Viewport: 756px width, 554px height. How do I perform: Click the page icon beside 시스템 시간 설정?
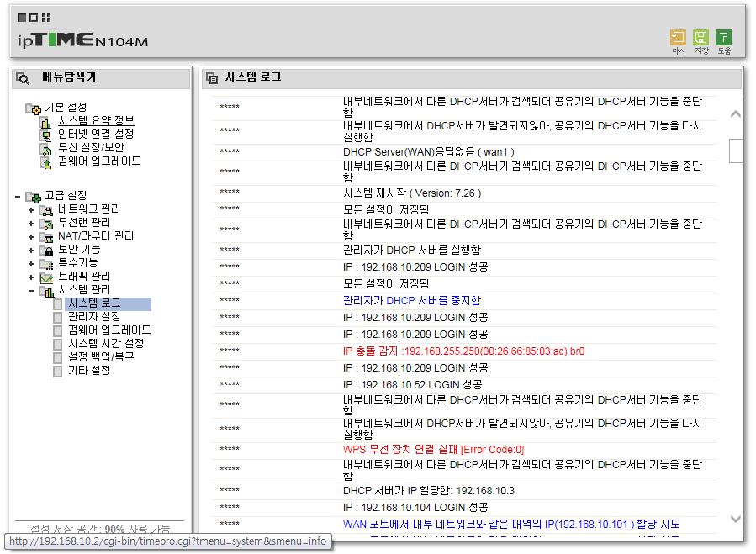[57, 345]
